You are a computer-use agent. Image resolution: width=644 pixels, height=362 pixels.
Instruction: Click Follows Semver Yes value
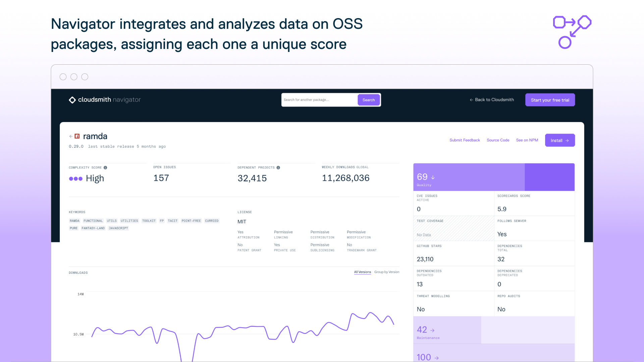502,234
